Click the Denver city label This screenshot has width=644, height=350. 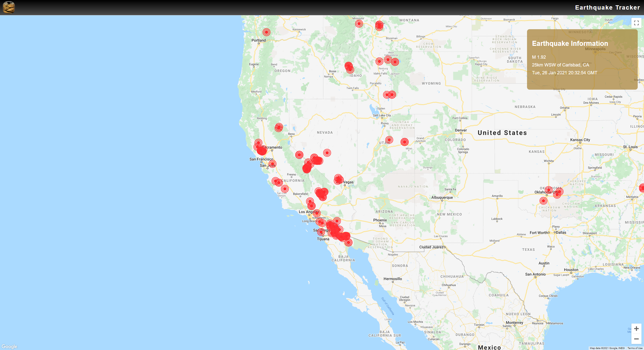tap(461, 130)
